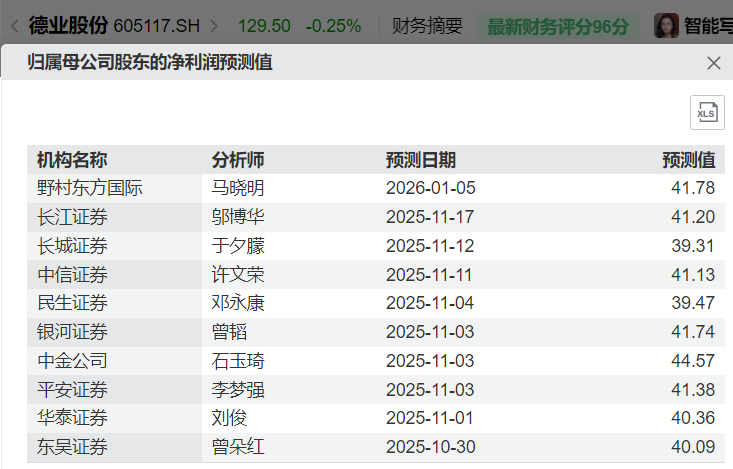Click forecast date 2025-11-12
This screenshot has height=469, width=733.
point(430,246)
